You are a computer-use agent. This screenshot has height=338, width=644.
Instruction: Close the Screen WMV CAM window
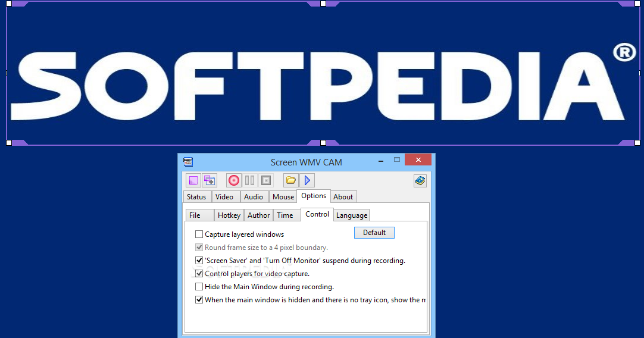pyautogui.click(x=418, y=159)
